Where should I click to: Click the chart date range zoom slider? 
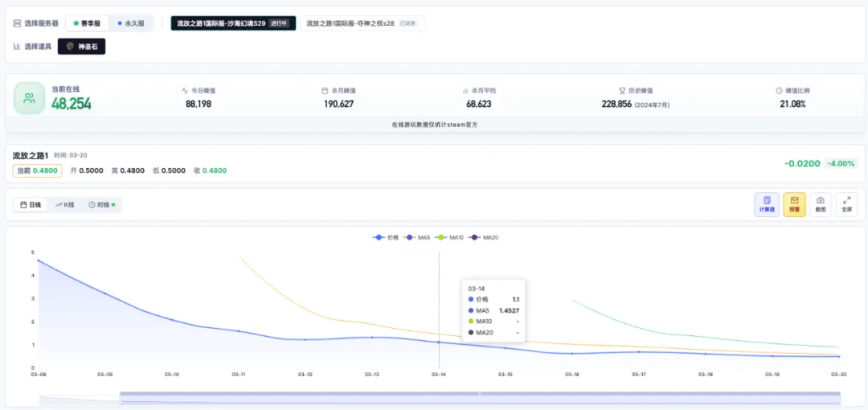480,398
